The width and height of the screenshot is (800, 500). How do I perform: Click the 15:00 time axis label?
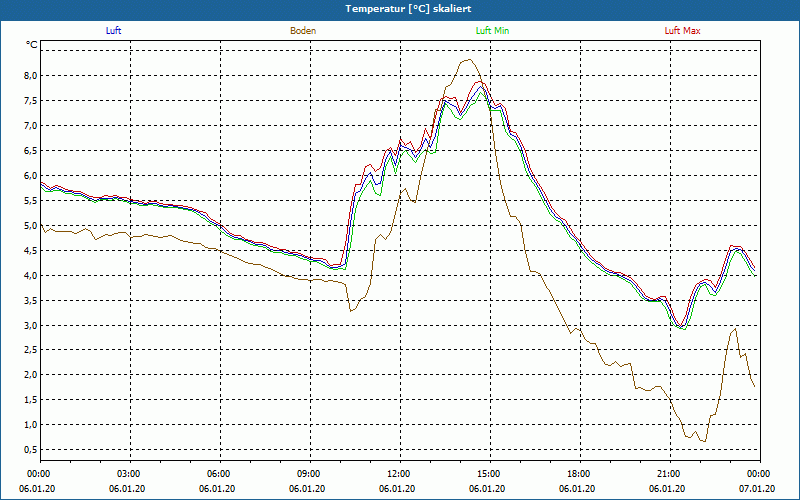tap(490, 474)
